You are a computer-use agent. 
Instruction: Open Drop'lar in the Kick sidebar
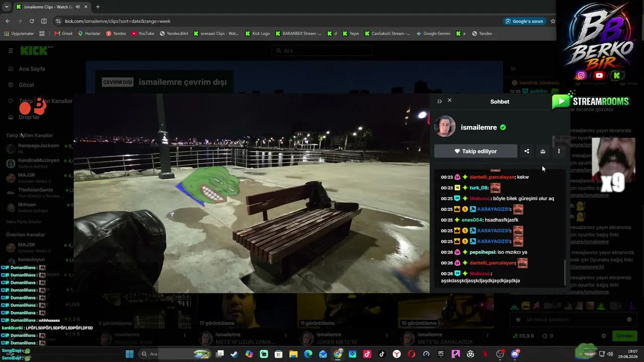pos(29,117)
